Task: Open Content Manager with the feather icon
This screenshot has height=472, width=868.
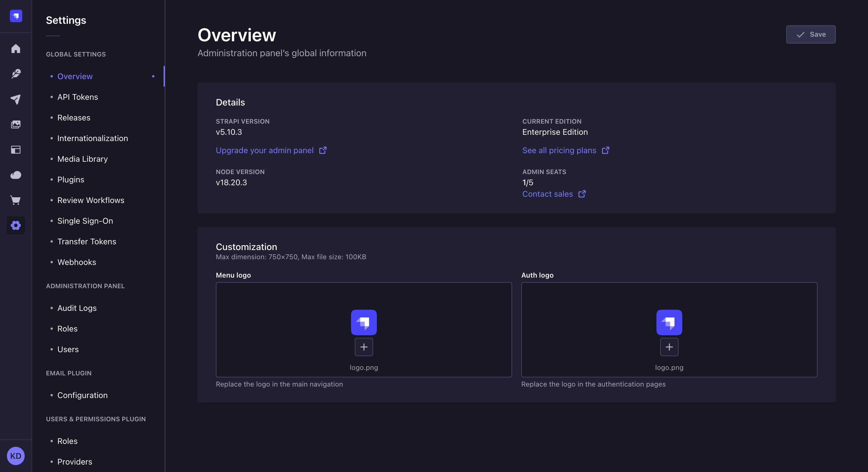Action: pyautogui.click(x=16, y=74)
